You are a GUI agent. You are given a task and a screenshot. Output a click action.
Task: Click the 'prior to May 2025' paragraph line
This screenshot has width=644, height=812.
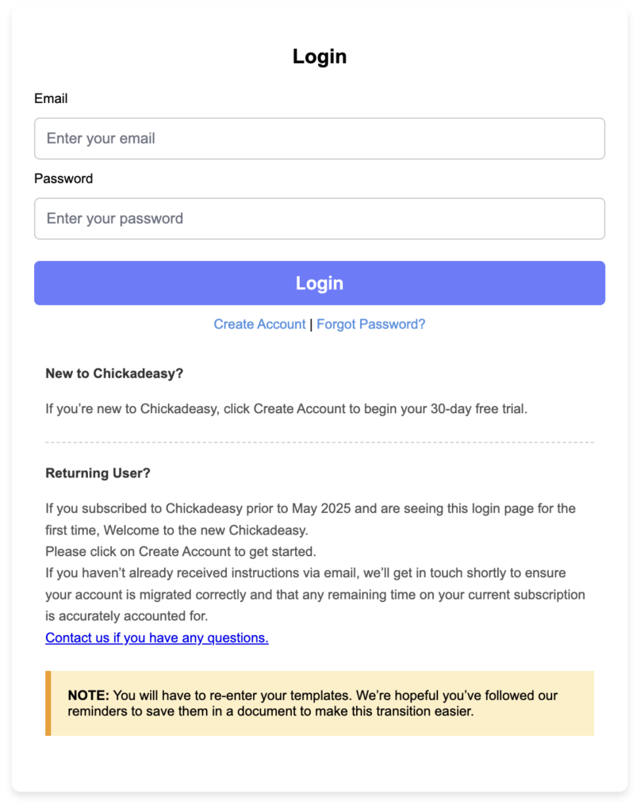point(311,508)
